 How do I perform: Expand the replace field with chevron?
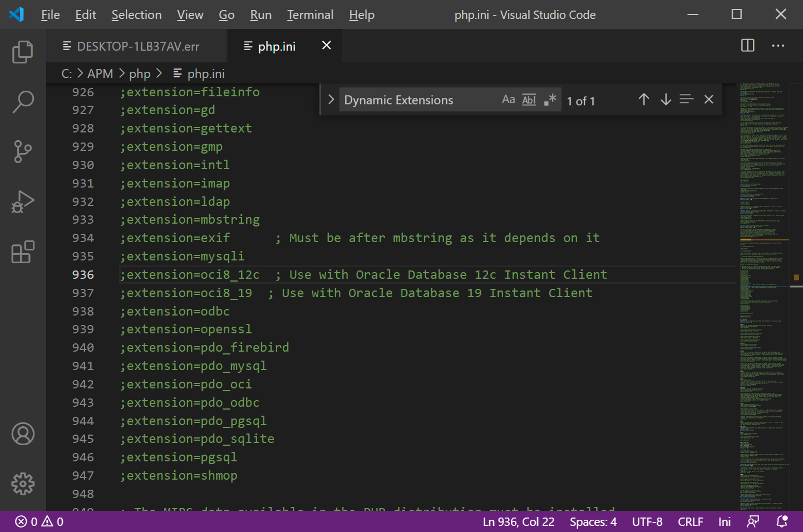331,100
